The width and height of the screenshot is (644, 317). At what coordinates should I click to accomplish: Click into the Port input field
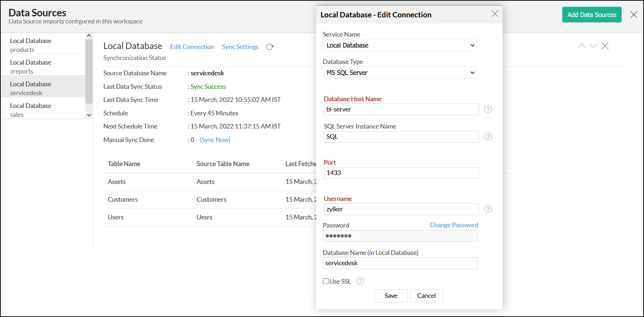[x=401, y=173]
